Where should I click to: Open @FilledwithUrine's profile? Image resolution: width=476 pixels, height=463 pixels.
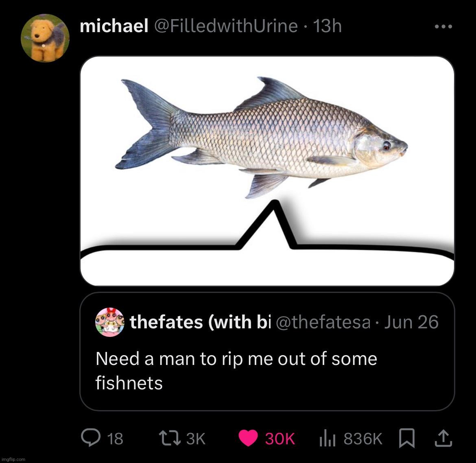point(226,26)
